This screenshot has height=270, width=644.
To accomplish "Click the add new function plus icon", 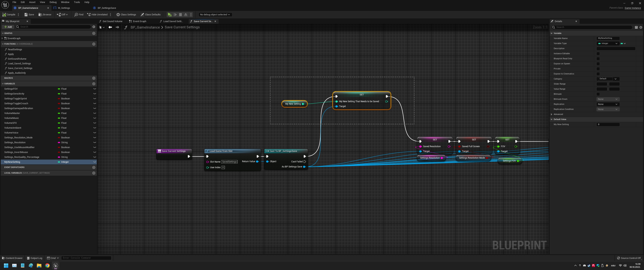I will click(94, 44).
